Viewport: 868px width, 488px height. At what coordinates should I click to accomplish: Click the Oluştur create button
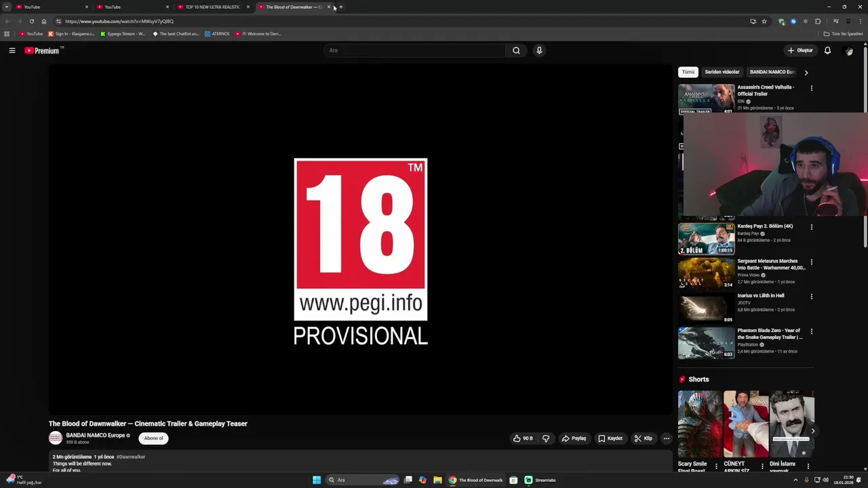800,50
